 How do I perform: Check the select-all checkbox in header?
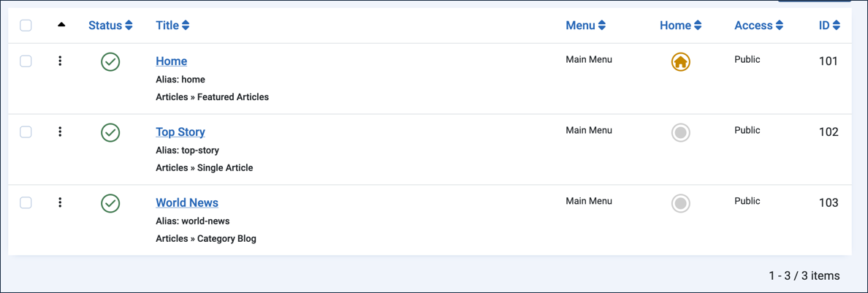click(26, 26)
